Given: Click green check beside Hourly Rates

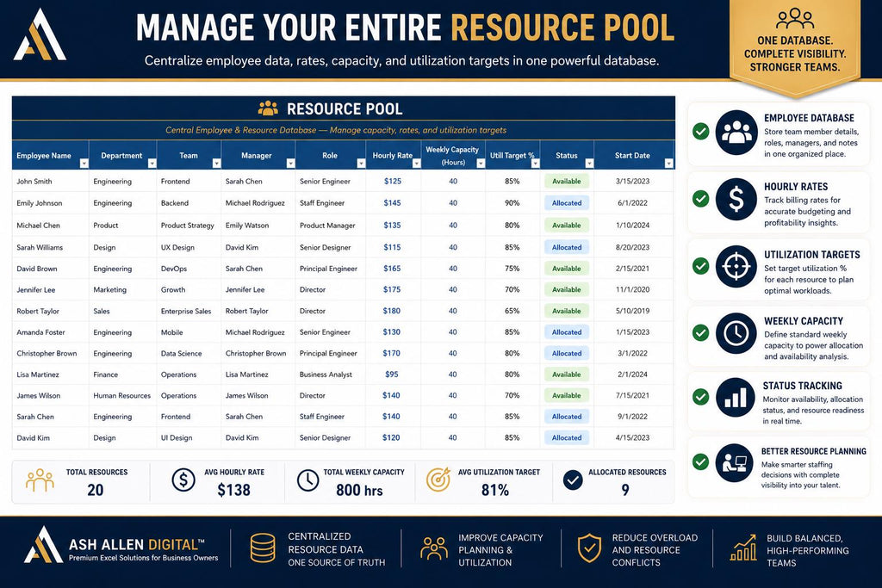Looking at the screenshot, I should 701,198.
